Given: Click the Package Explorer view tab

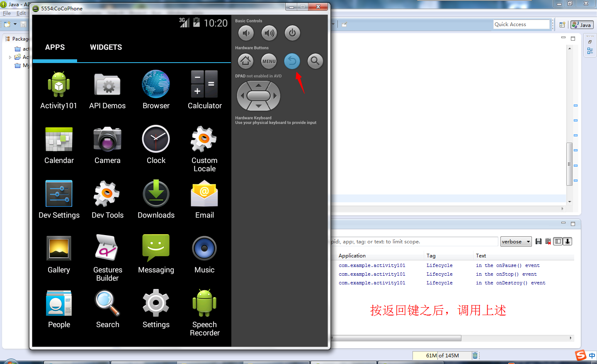Looking at the screenshot, I should [17, 39].
